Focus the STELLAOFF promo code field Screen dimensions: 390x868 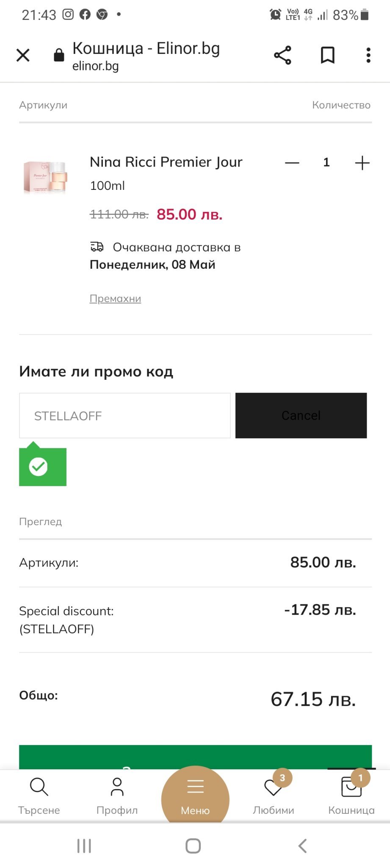pos(125,416)
